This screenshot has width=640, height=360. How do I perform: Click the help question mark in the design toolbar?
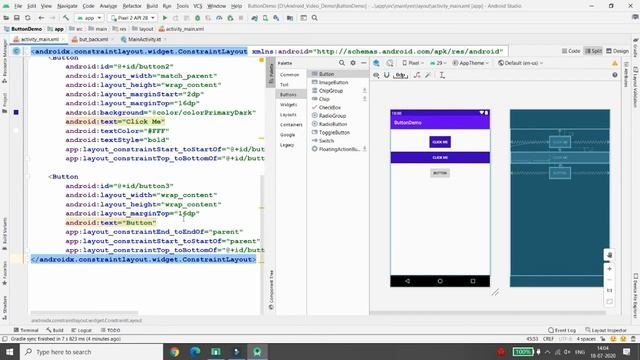[x=615, y=75]
